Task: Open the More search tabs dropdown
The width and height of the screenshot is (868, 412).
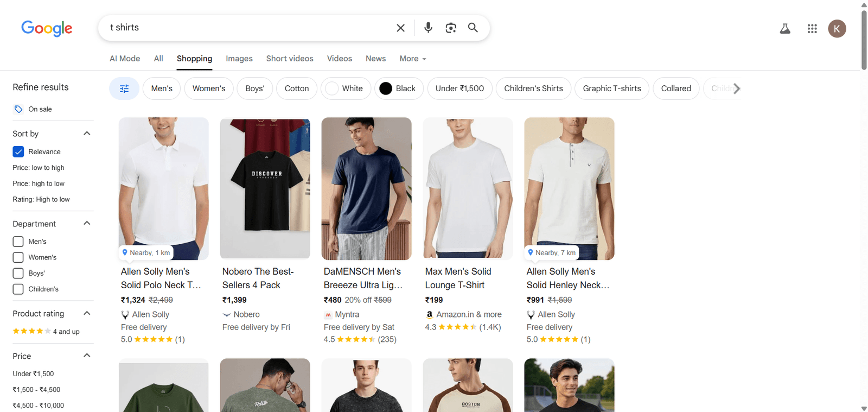Action: (x=412, y=59)
